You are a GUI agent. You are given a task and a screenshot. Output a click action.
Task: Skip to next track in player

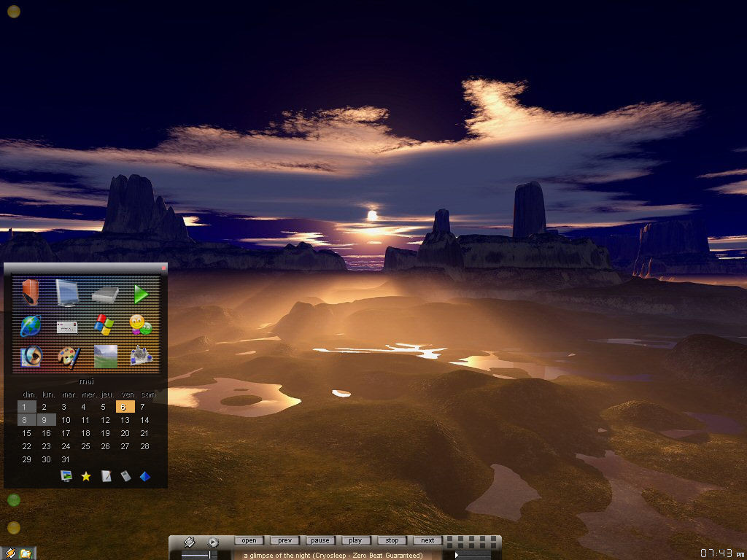[x=427, y=540]
